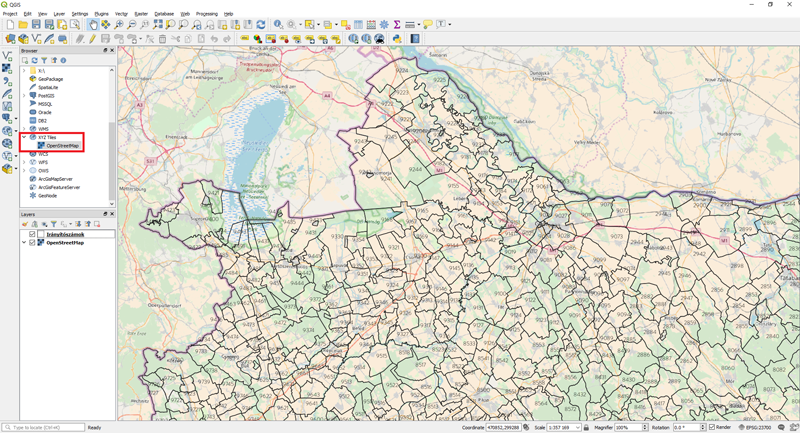
Task: Open the Project menu
Action: [x=10, y=14]
